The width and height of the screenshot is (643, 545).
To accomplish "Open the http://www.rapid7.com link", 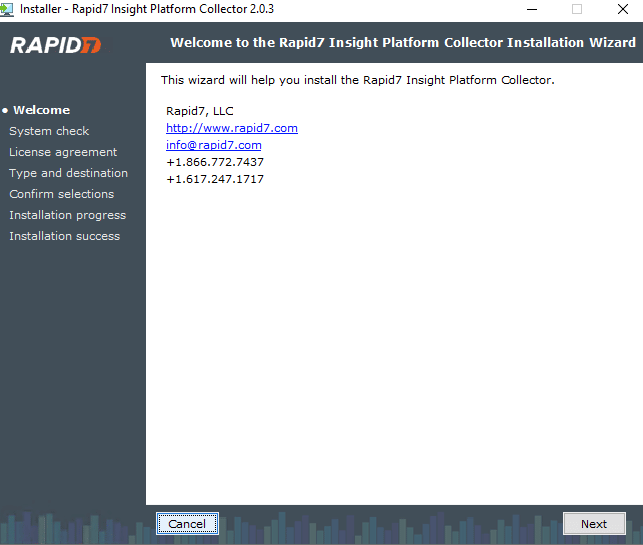I will (232, 128).
